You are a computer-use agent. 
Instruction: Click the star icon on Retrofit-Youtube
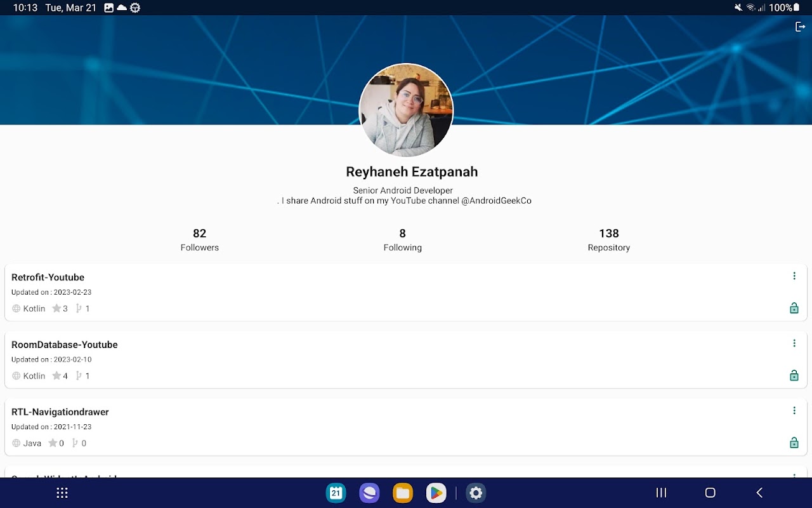[56, 309]
